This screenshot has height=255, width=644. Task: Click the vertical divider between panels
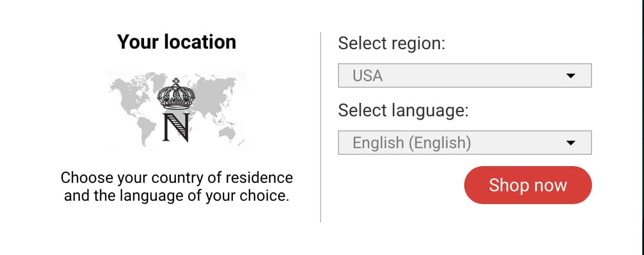tap(321, 127)
